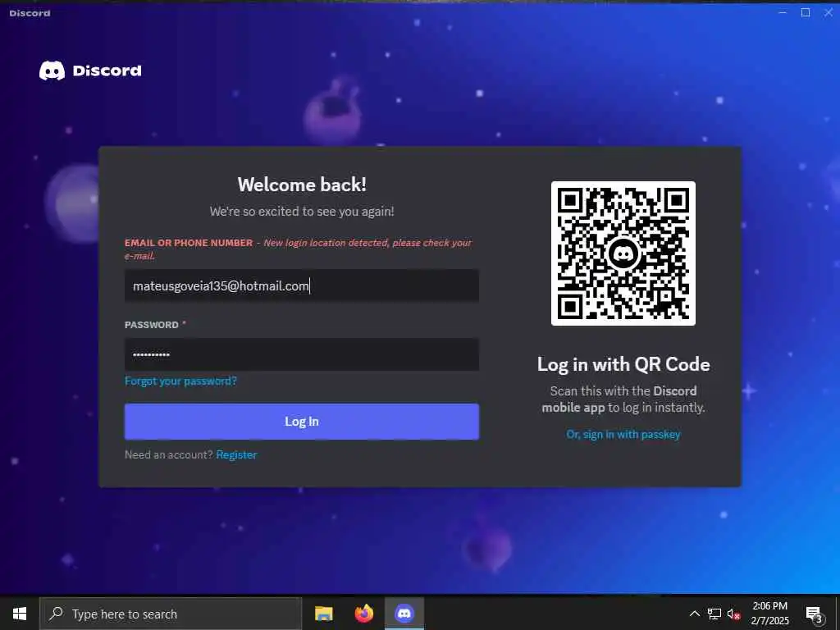Click the search magnifier icon in taskbar
The height and width of the screenshot is (630, 840).
click(x=56, y=614)
